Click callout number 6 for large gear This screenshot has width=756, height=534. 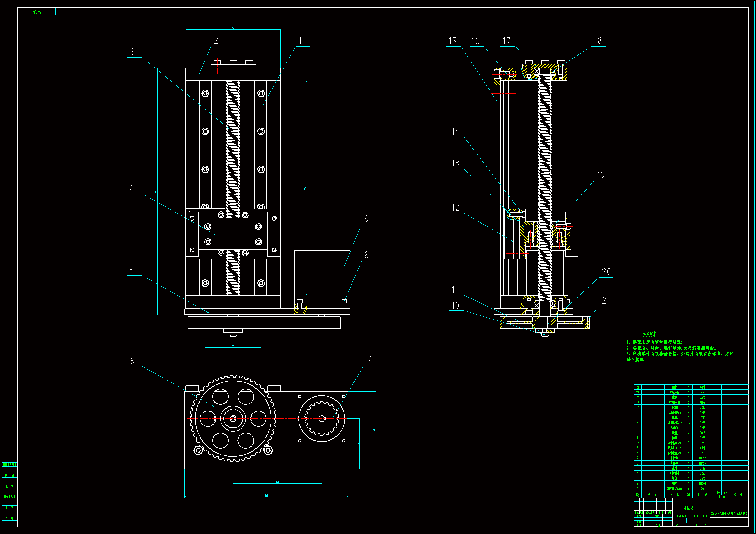coord(132,361)
